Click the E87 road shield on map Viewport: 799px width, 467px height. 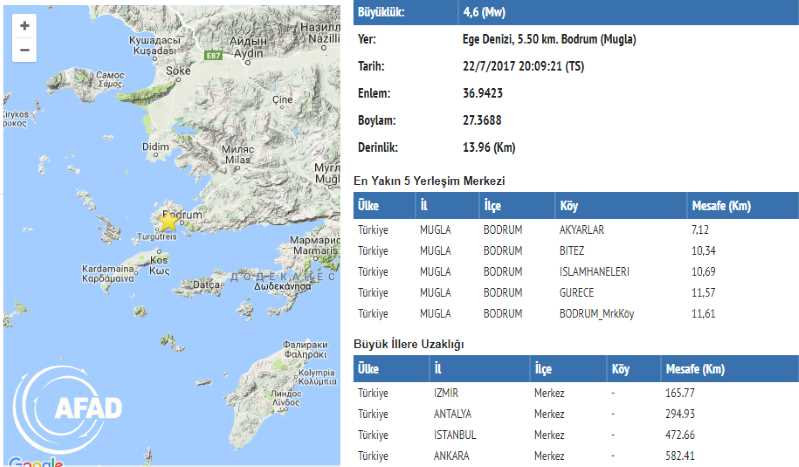[x=211, y=57]
